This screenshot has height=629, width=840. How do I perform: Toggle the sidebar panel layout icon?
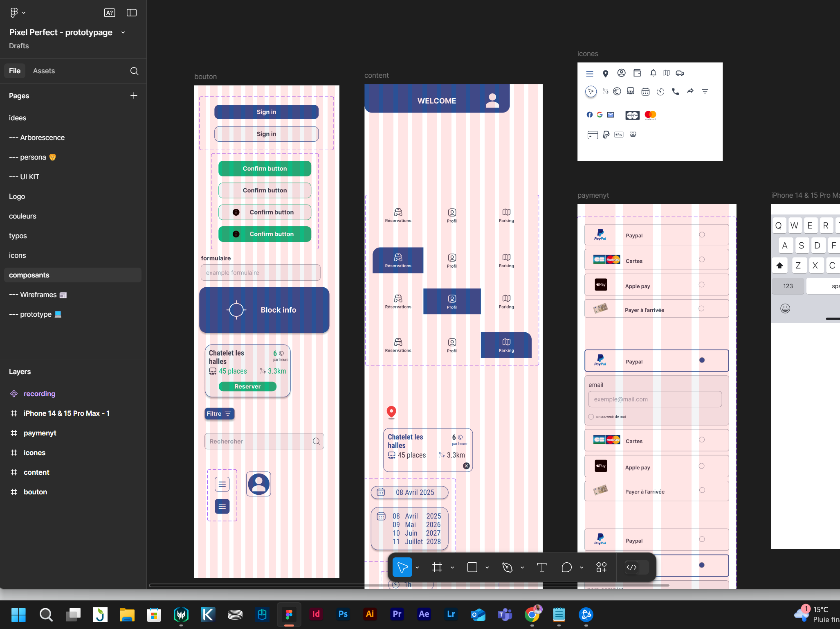click(x=132, y=13)
